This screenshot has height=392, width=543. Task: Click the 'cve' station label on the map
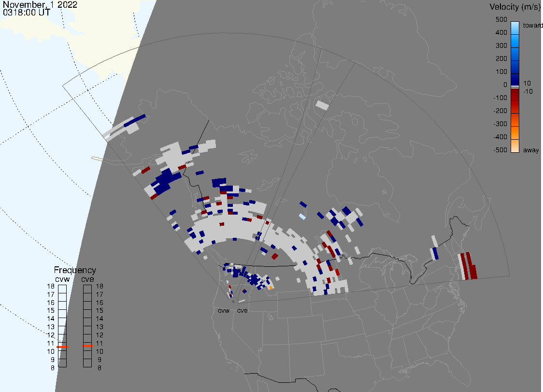click(243, 310)
